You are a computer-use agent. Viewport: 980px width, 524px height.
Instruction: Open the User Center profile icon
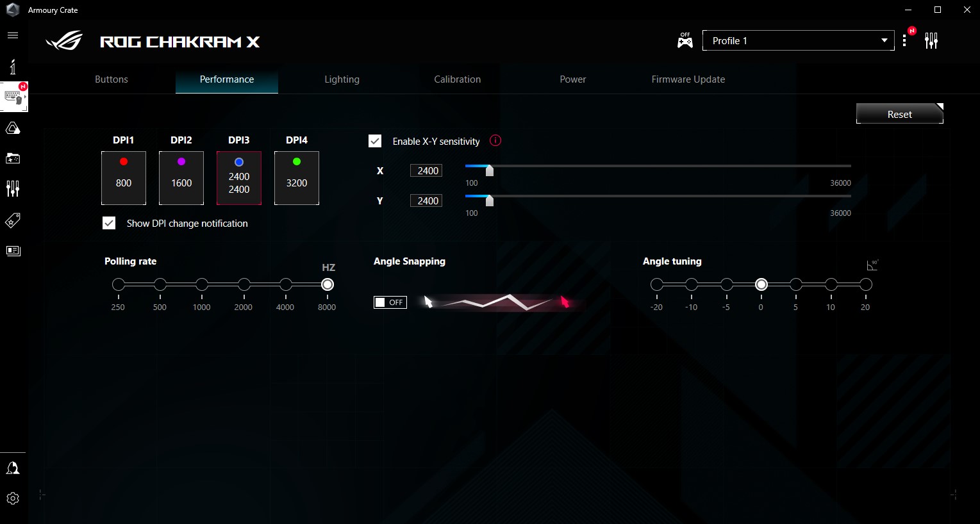pyautogui.click(x=13, y=468)
